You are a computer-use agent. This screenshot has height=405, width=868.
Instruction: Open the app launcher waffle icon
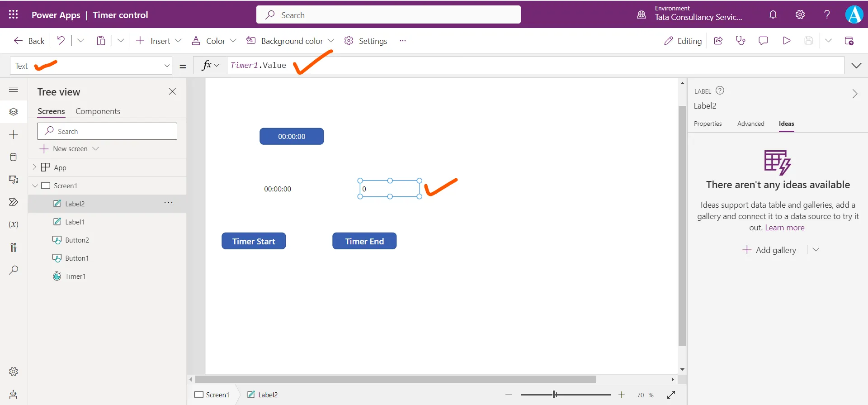coord(14,14)
